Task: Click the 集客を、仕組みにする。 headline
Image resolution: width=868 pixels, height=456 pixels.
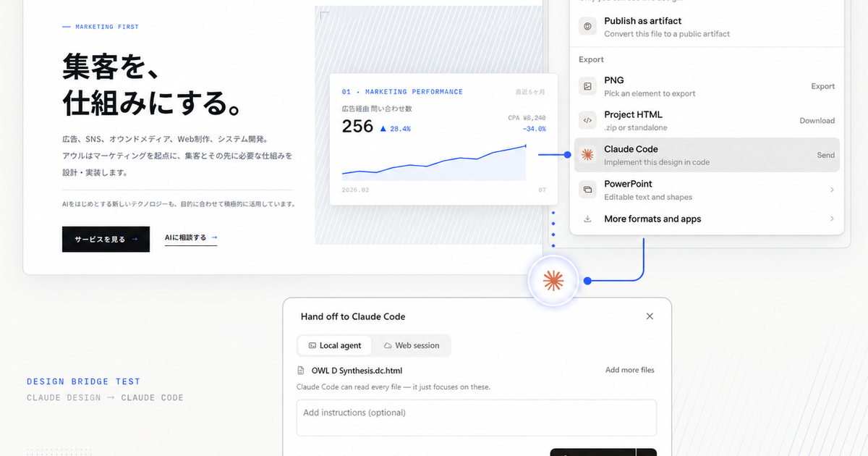Action: click(x=151, y=85)
